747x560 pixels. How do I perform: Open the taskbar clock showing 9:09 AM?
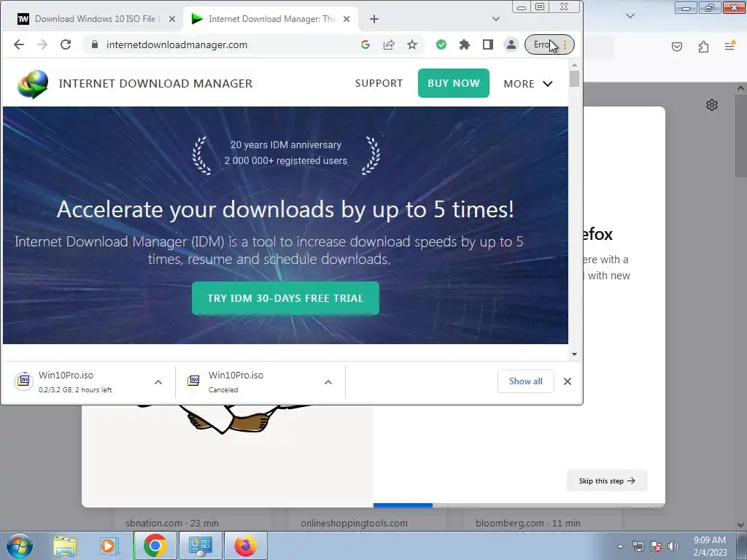pos(710,545)
